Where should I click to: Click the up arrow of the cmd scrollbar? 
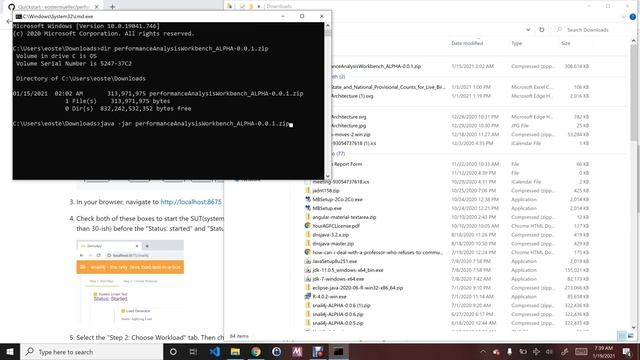[x=327, y=26]
